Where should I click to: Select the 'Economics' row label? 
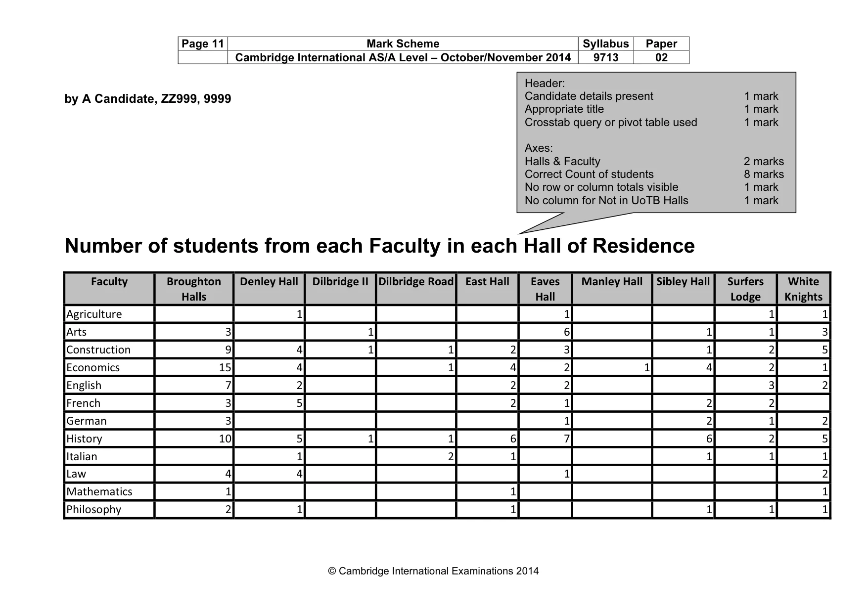93,368
